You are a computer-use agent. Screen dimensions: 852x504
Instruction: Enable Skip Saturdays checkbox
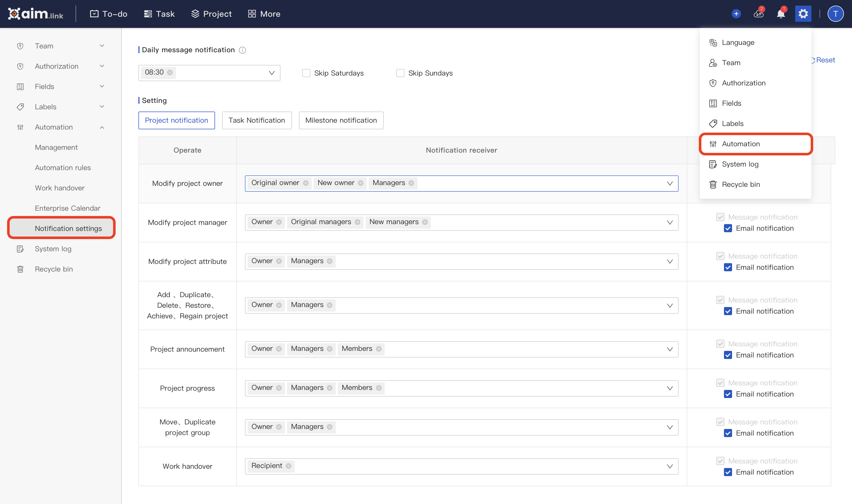[x=306, y=73]
